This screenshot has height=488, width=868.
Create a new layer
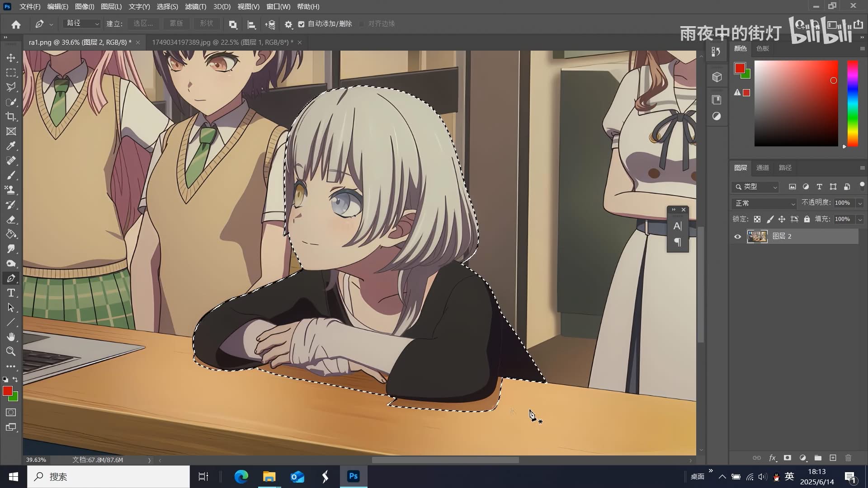tap(833, 458)
